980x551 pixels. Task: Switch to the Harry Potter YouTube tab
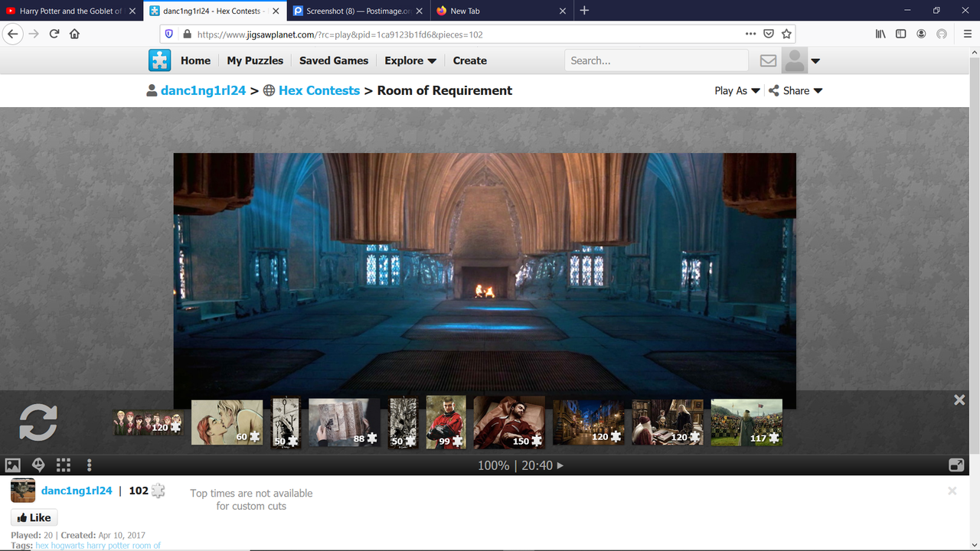pos(70,11)
